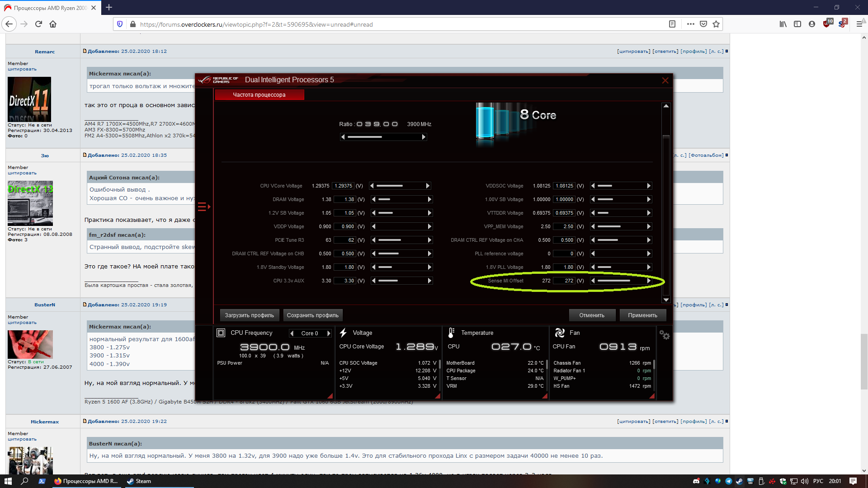Toggle reader view icon in address bar
The height and width of the screenshot is (488, 868).
tap(672, 24)
